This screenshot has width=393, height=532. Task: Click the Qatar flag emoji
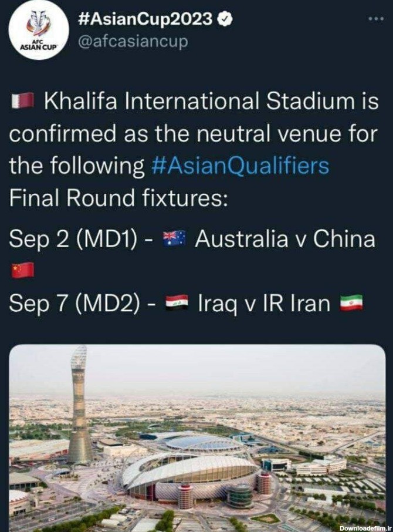click(x=22, y=102)
